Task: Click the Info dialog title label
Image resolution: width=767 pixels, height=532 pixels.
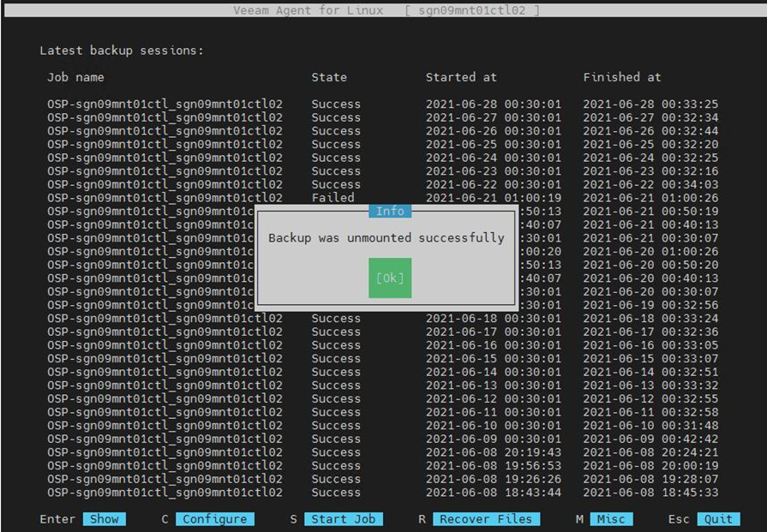Action: pos(390,211)
